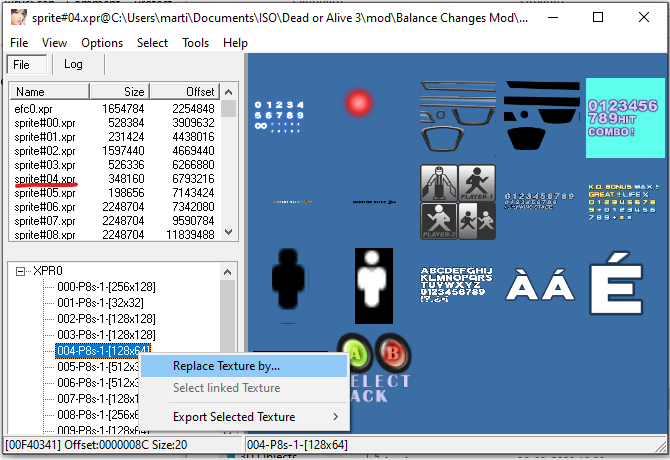Click the Name column header

tap(30, 91)
